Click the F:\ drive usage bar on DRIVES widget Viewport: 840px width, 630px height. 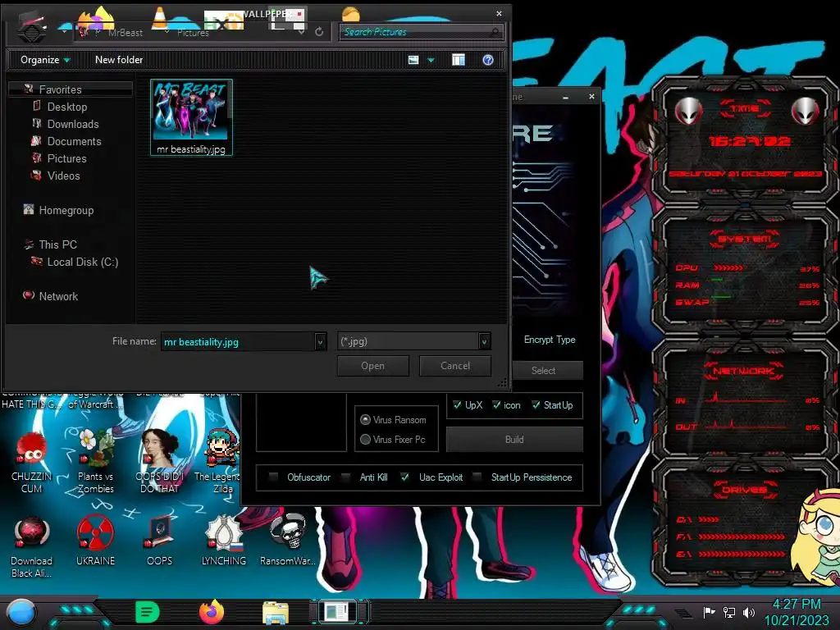pos(742,536)
